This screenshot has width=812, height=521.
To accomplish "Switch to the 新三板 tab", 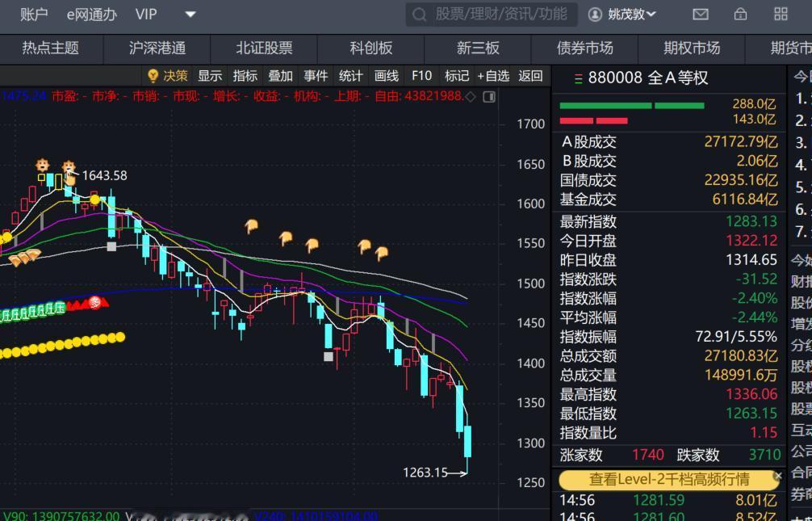I will pyautogui.click(x=479, y=48).
